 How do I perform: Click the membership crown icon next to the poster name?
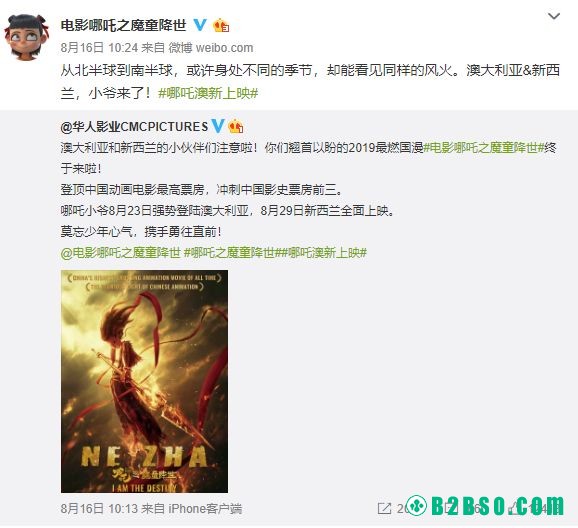221,25
